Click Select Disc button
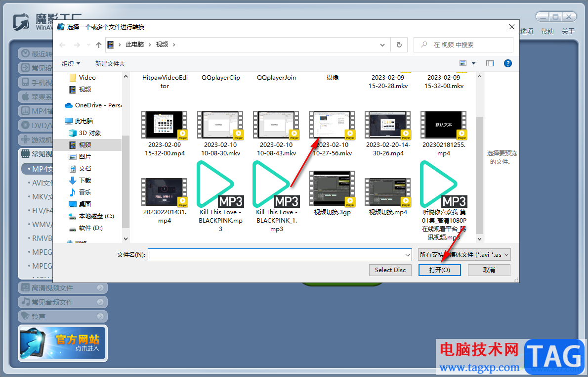 (390, 270)
